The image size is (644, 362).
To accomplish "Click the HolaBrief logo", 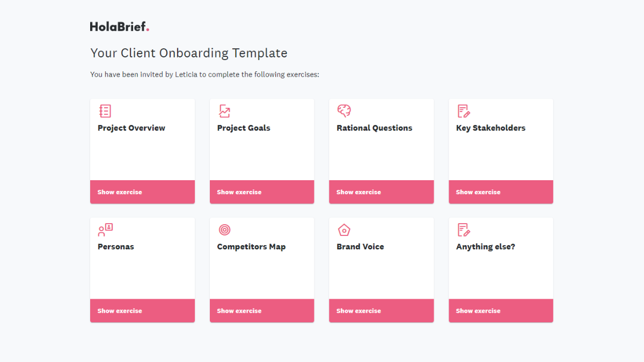I will click(x=119, y=26).
